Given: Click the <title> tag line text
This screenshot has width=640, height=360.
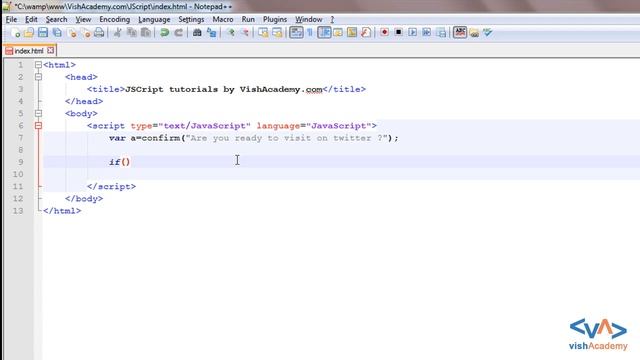Looking at the screenshot, I should tap(226, 89).
